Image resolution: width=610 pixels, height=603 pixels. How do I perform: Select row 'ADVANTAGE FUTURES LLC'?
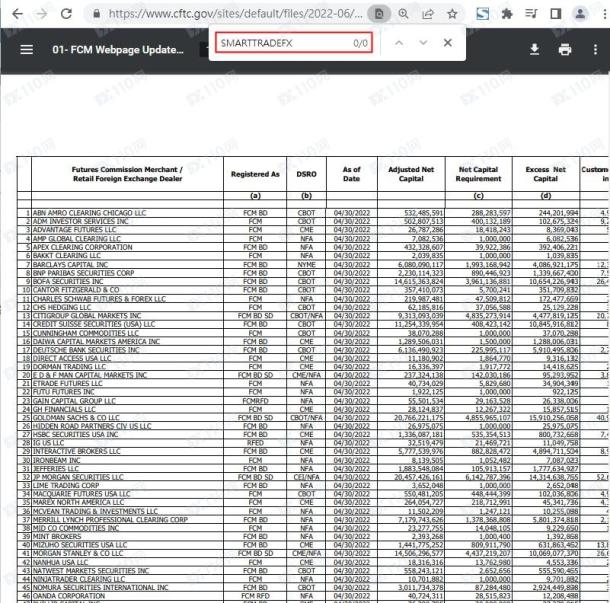coord(312,230)
